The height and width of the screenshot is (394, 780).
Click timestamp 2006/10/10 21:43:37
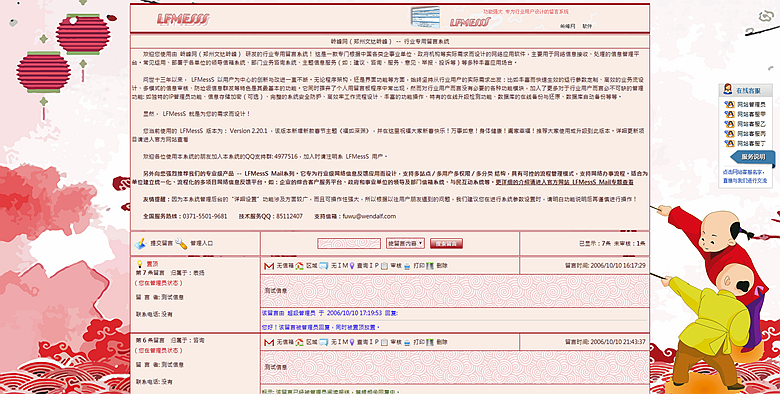point(617,342)
